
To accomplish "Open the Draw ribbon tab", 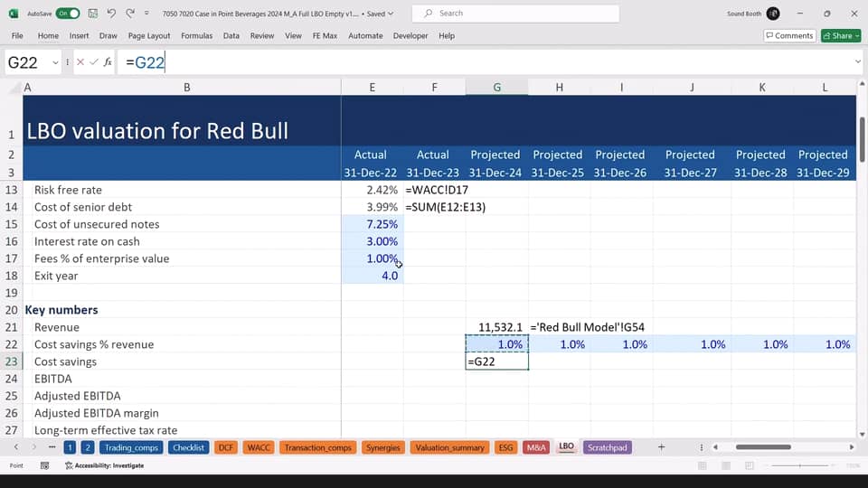I will pos(108,35).
